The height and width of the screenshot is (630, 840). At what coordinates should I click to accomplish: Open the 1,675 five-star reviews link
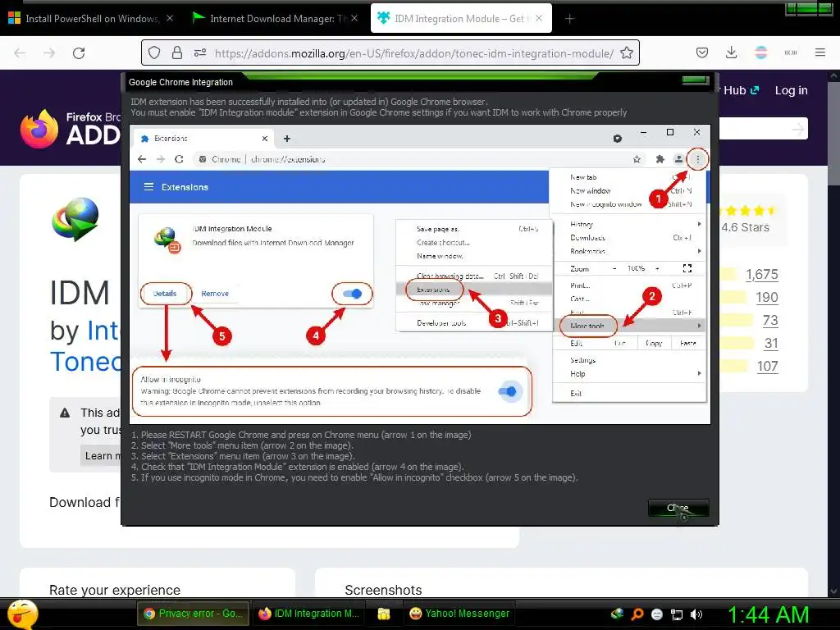click(x=762, y=274)
